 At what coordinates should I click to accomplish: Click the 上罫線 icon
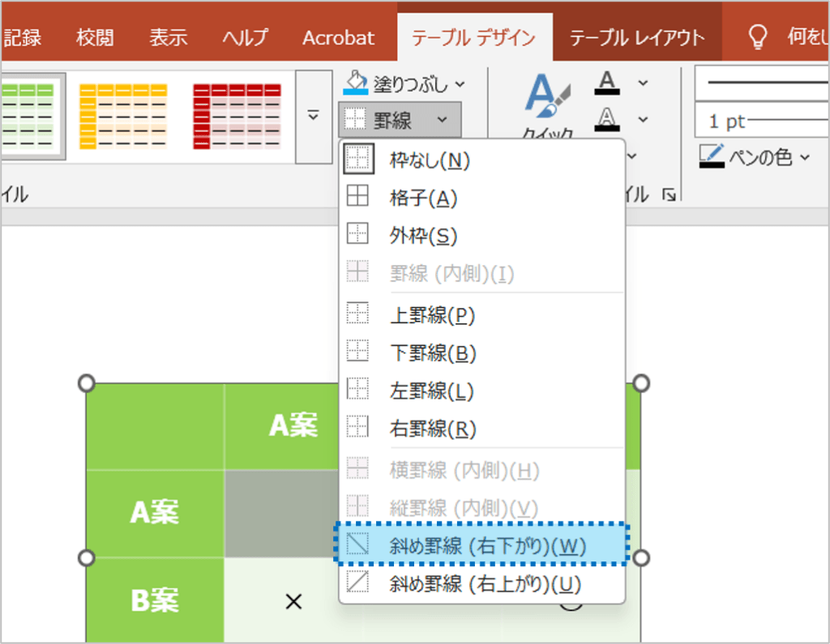(x=357, y=313)
